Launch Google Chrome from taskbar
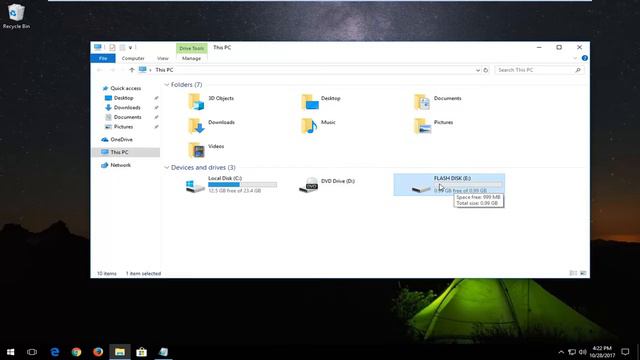This screenshot has width=640, height=360. (x=76, y=352)
